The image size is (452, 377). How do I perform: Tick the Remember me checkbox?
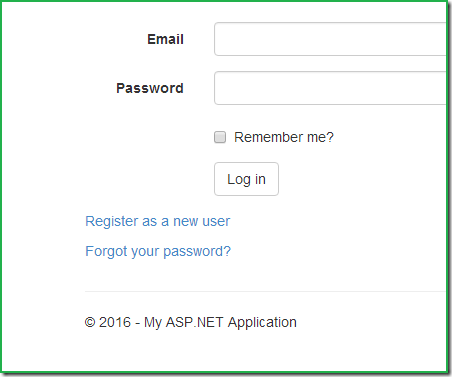220,137
